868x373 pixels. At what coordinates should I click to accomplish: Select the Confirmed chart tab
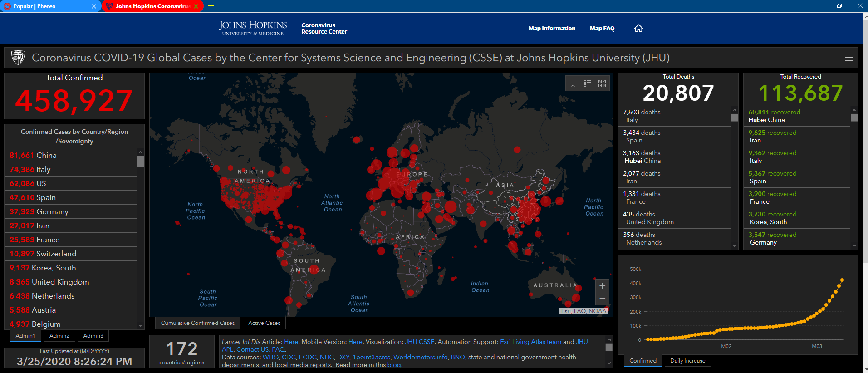coord(643,361)
